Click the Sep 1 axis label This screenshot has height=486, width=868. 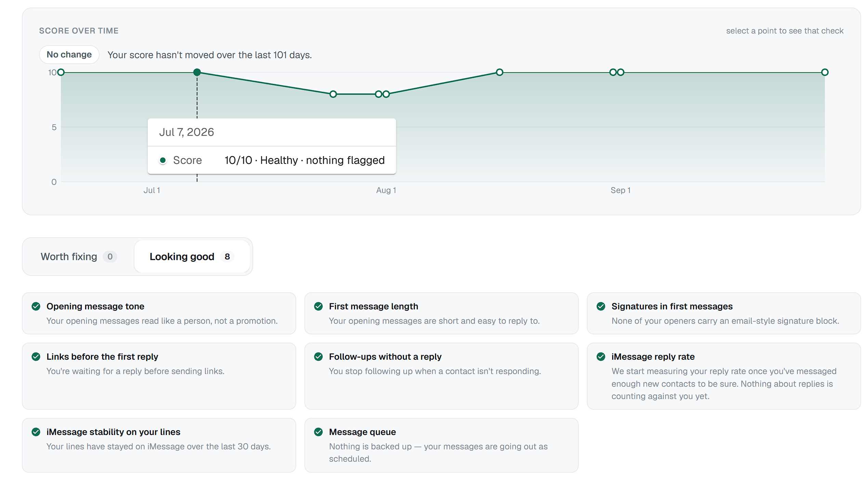[x=620, y=190]
